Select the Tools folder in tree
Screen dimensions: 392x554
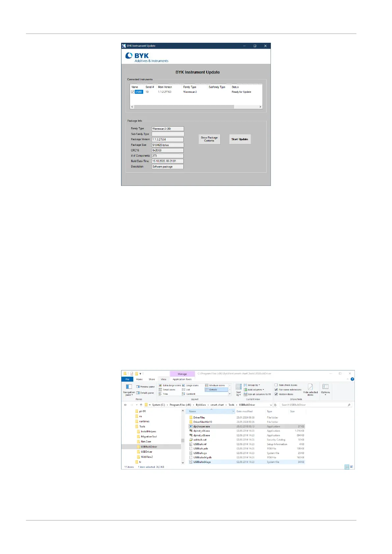click(142, 427)
